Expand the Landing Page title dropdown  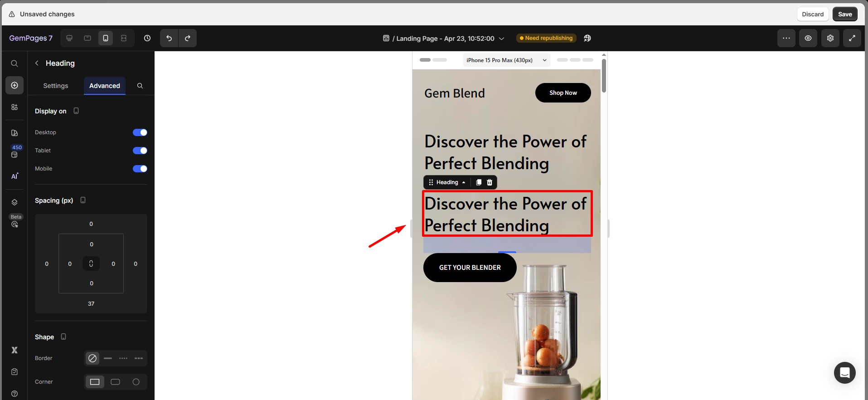(501, 39)
